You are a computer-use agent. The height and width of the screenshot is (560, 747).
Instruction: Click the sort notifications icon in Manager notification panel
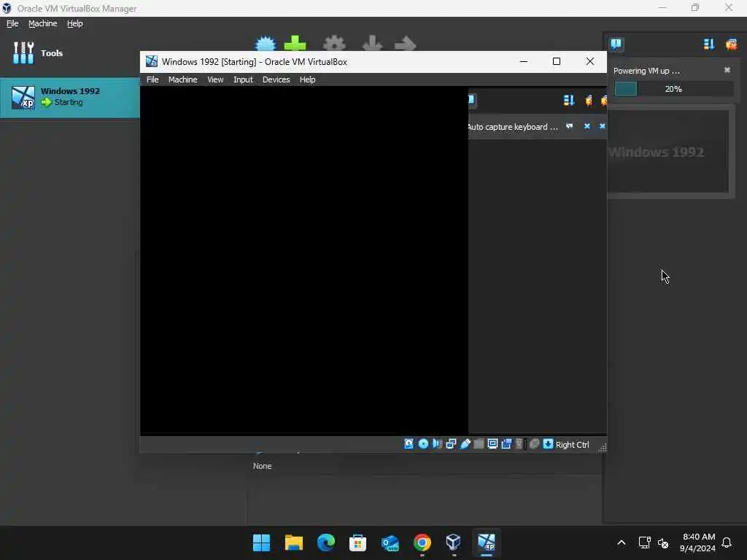(709, 44)
